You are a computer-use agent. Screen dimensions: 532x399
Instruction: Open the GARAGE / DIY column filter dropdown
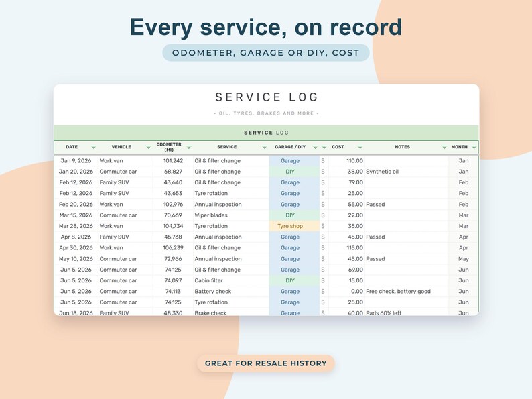pyautogui.click(x=315, y=147)
